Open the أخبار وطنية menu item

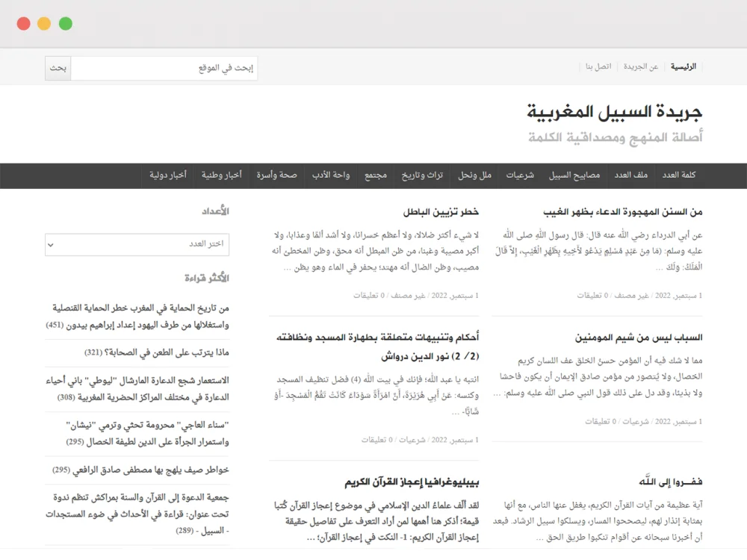[x=222, y=175]
